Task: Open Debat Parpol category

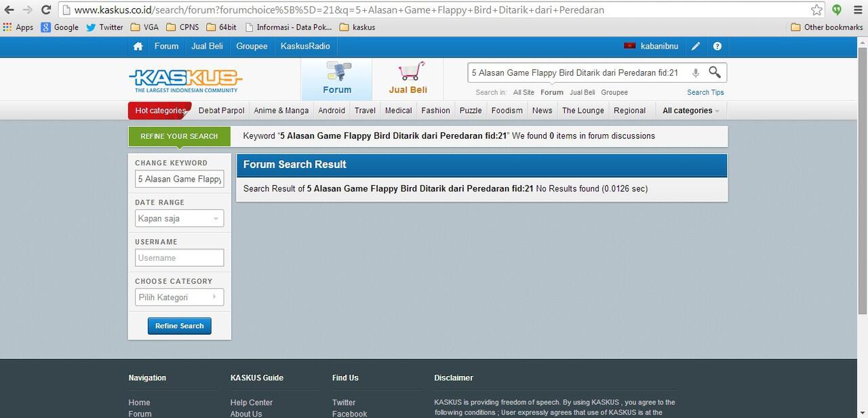Action: pos(222,110)
